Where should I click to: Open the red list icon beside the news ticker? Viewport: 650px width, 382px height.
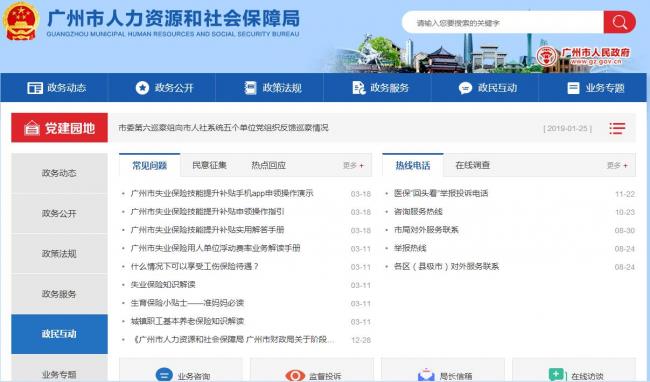point(617,128)
